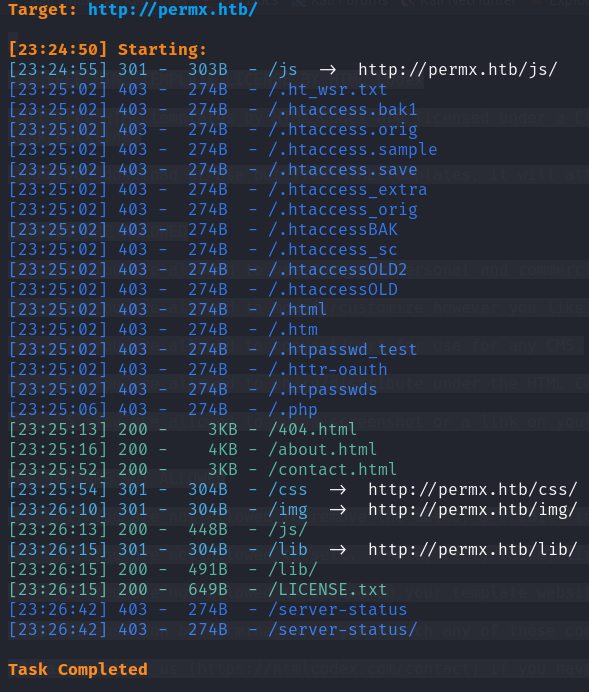Select the /.htm path entry

(293, 330)
